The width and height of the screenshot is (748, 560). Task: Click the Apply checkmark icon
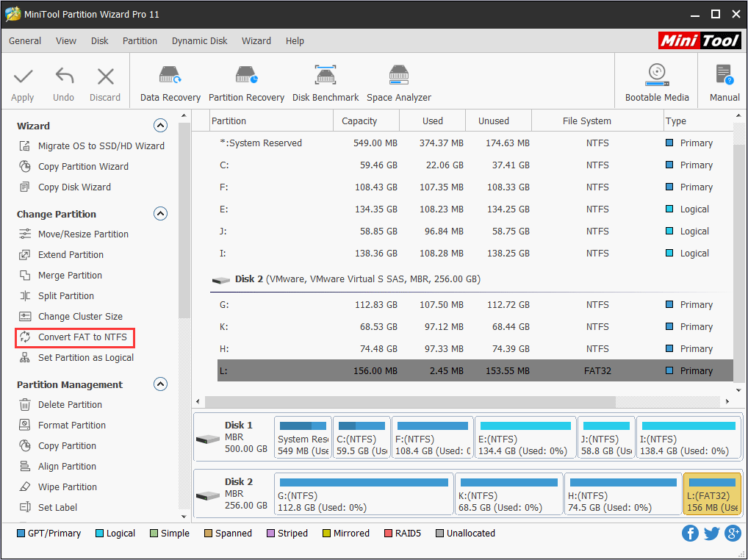[23, 76]
